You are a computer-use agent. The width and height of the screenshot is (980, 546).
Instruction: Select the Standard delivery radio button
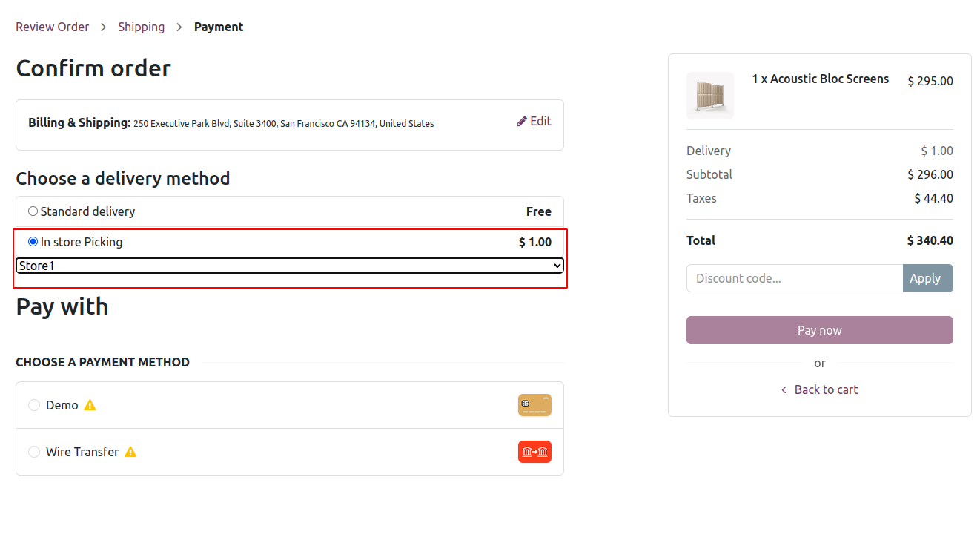(33, 211)
